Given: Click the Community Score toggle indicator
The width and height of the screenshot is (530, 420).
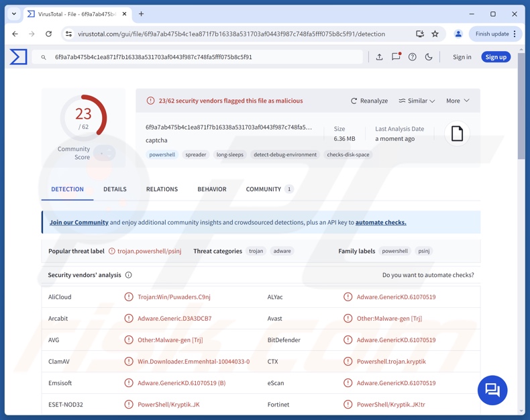Looking at the screenshot, I should [105, 153].
